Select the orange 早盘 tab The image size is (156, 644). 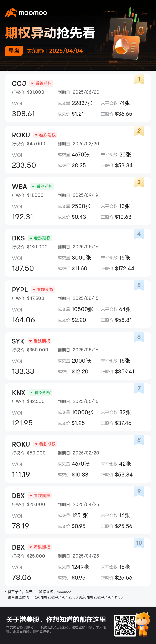point(14,51)
